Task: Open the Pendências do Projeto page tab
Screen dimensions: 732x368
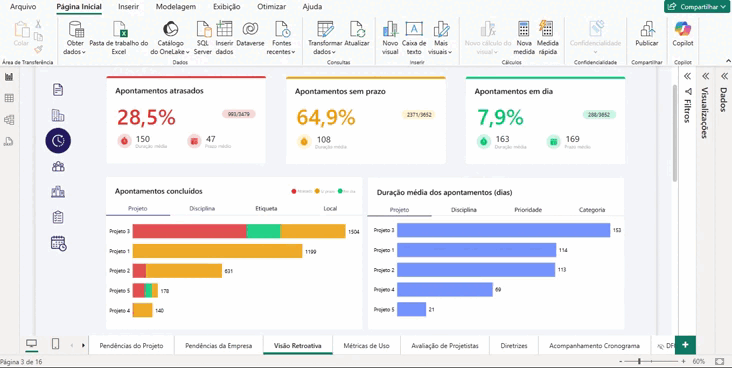Action: [x=132, y=346]
